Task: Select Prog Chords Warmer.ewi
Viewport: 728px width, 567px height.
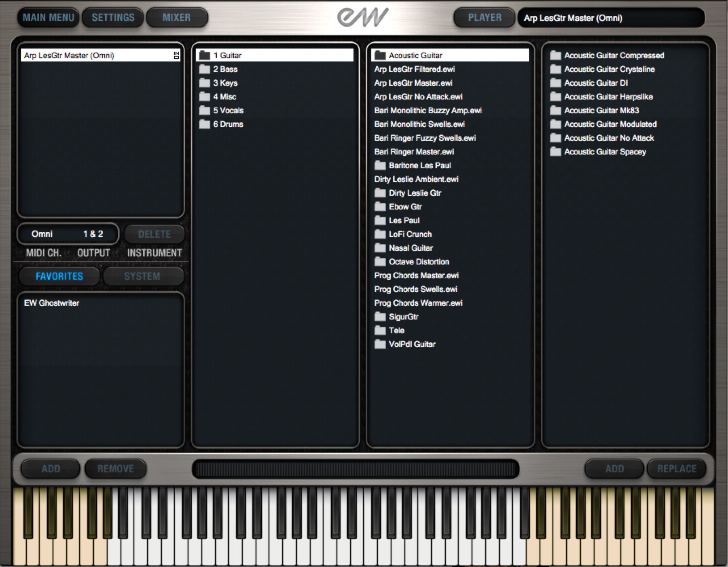Action: [418, 303]
